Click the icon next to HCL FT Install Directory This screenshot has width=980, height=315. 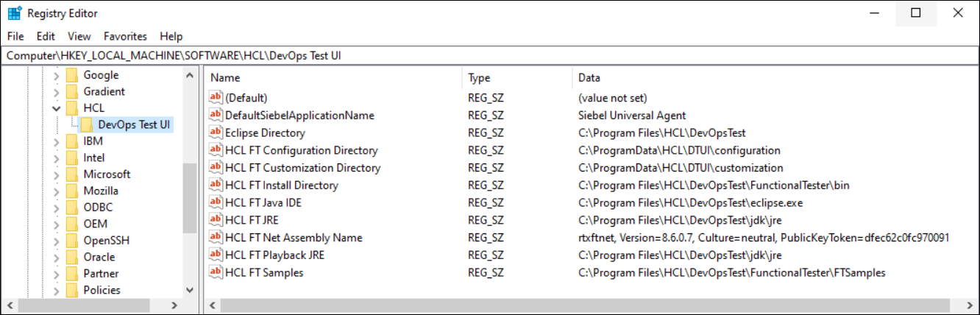pos(216,185)
